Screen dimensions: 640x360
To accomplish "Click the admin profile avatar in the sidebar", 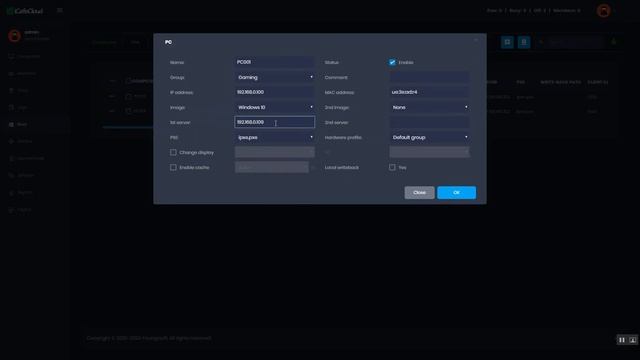I will (14, 36).
